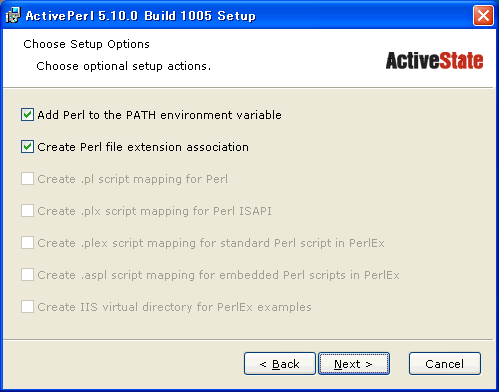Close the ActivePerl Setup window

coord(483,16)
